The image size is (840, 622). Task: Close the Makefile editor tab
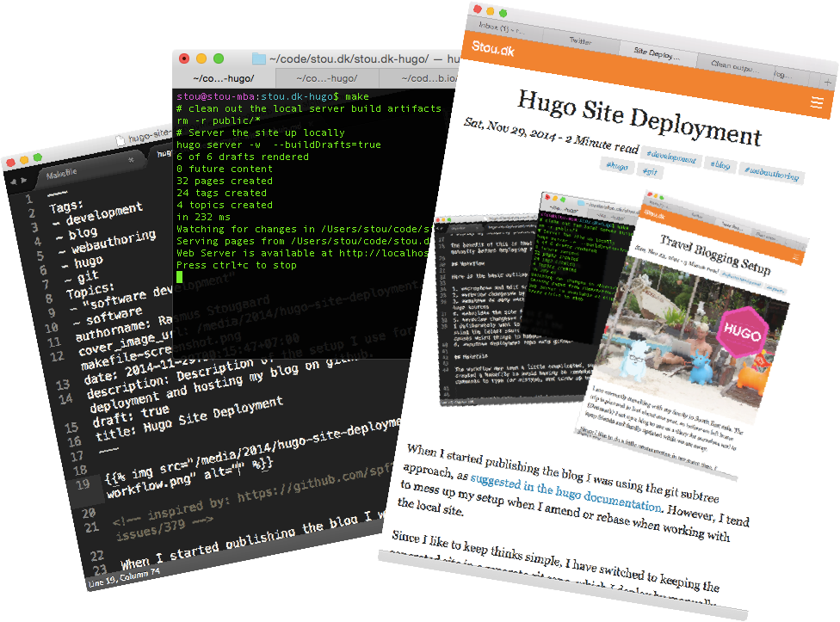pyautogui.click(x=131, y=160)
